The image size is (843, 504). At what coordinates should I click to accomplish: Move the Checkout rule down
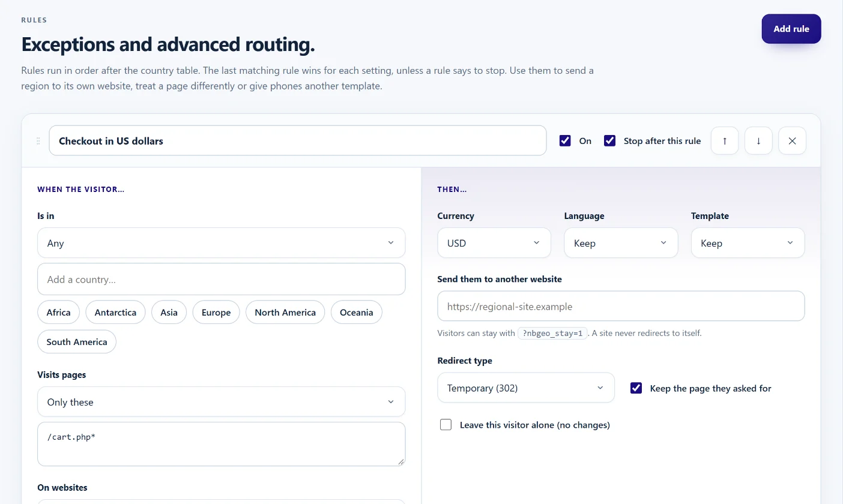pos(758,141)
